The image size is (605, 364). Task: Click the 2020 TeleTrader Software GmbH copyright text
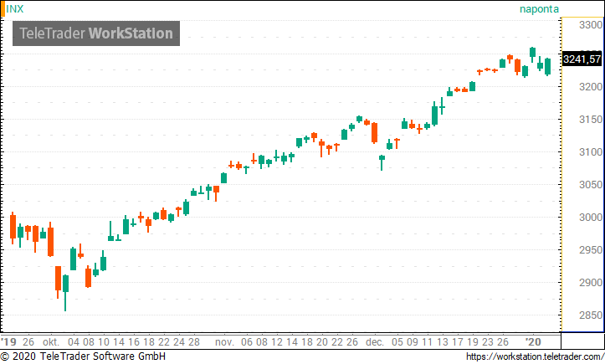coord(83,356)
